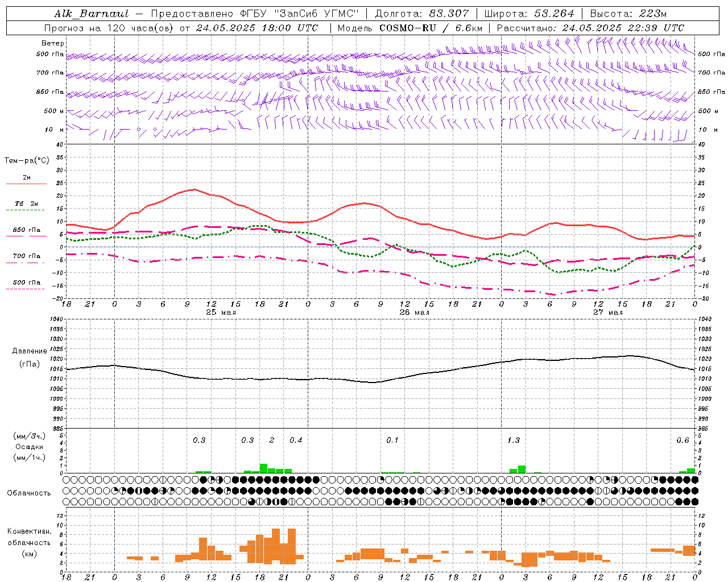Click the Td 2м dew point legend entry
The width and height of the screenshot is (728, 582).
click(27, 203)
